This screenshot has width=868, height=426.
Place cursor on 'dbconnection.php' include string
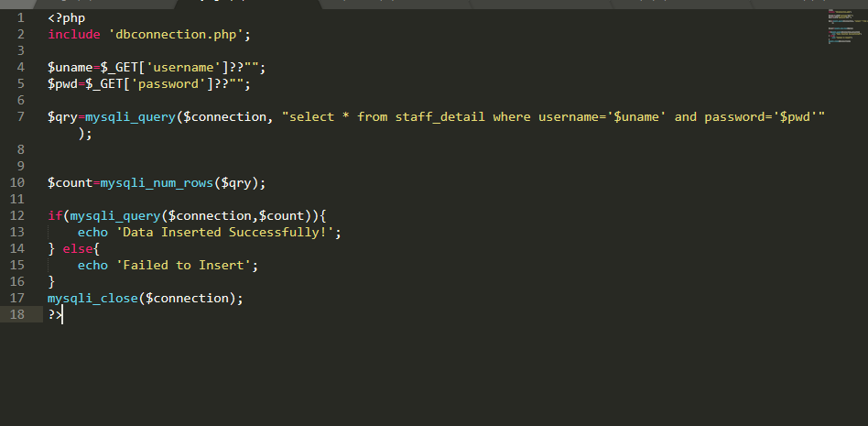point(176,34)
